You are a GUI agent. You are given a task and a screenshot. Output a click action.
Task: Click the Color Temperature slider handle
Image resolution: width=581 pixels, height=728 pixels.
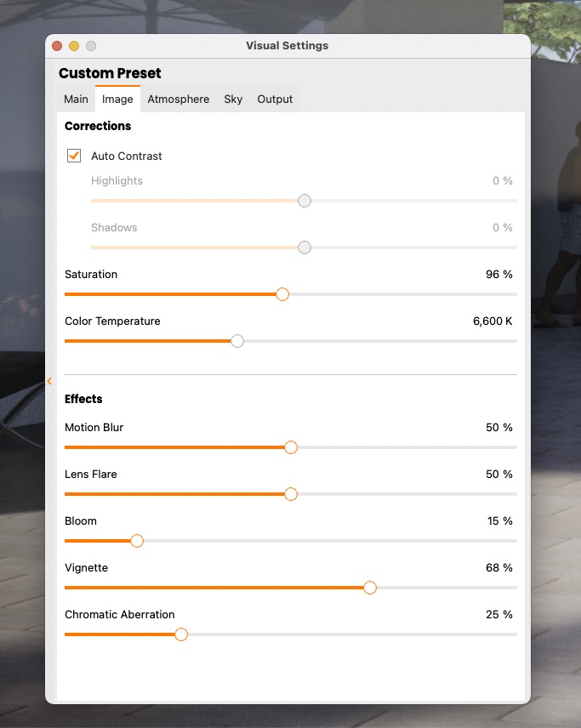(237, 341)
